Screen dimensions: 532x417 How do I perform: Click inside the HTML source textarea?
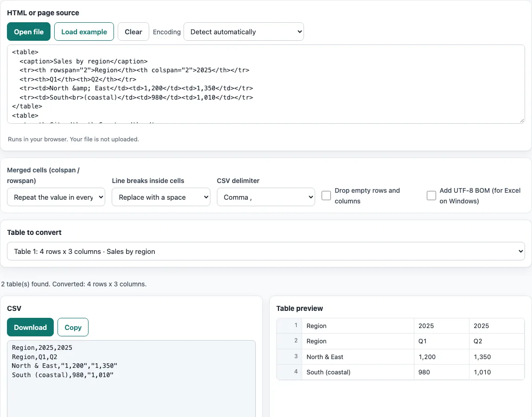pyautogui.click(x=266, y=84)
